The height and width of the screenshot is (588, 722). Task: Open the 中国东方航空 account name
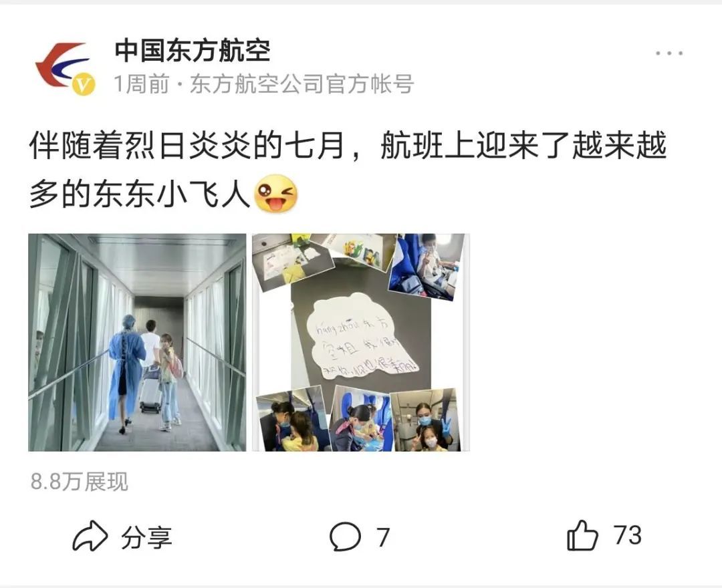pos(192,51)
